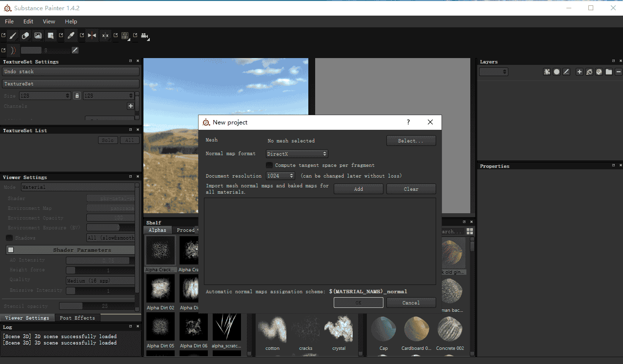Image resolution: width=623 pixels, height=364 pixels.
Task: Open the Normal map format dropdown
Action: [297, 153]
